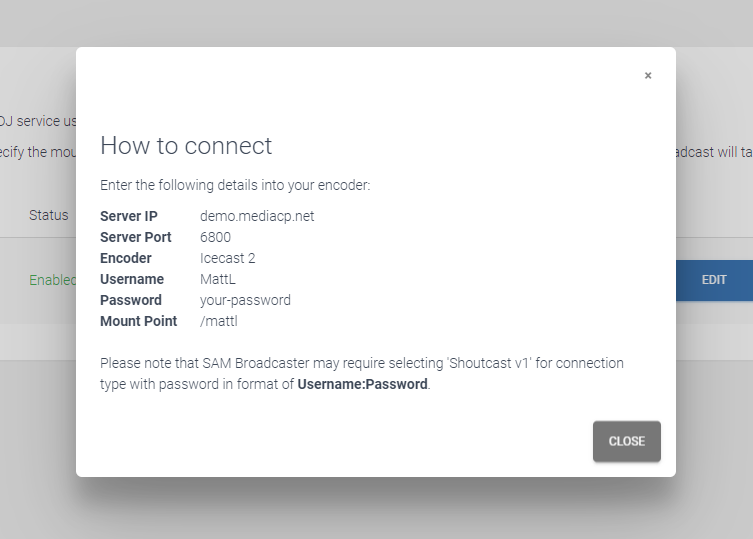Click the Username field label
753x539 pixels.
(x=132, y=279)
